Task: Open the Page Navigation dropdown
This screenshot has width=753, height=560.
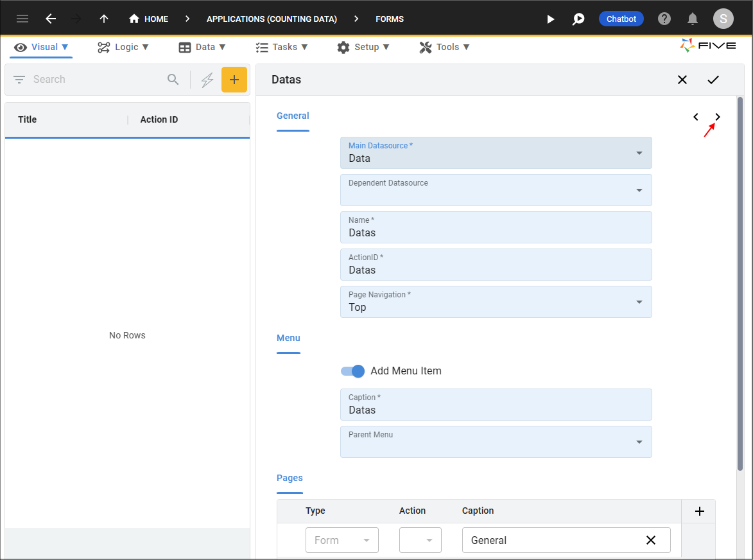Action: pyautogui.click(x=639, y=302)
